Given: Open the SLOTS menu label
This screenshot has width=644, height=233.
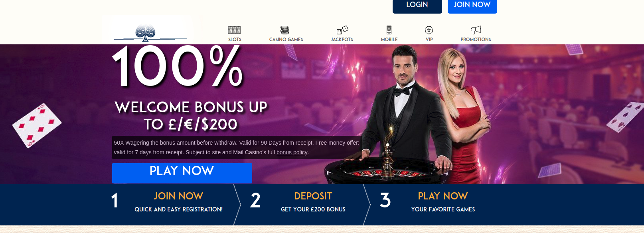Looking at the screenshot, I should click(x=235, y=40).
